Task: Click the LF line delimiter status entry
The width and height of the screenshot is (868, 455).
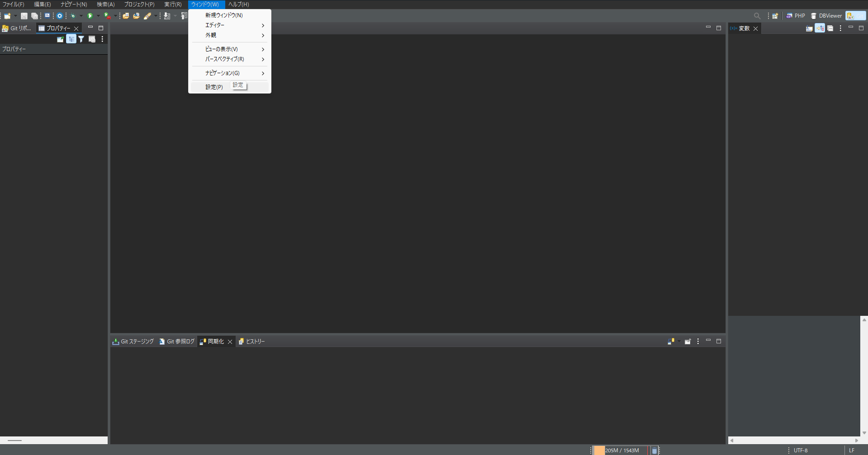Action: [x=852, y=450]
